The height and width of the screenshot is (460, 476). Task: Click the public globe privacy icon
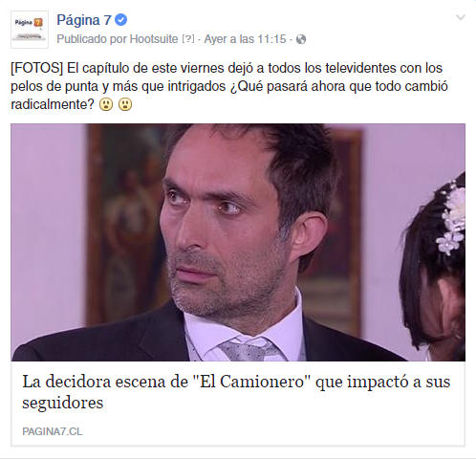point(301,39)
